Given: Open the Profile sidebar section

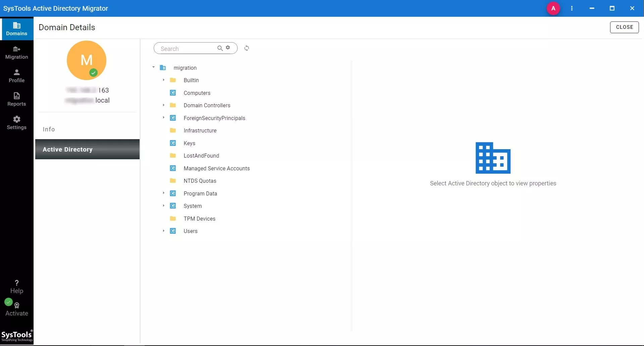Looking at the screenshot, I should [x=16, y=76].
